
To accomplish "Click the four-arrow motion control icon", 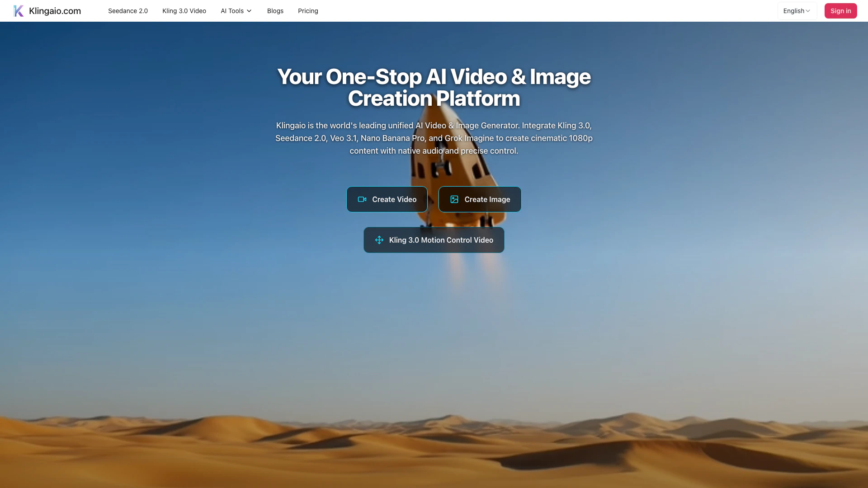I will [x=379, y=240].
